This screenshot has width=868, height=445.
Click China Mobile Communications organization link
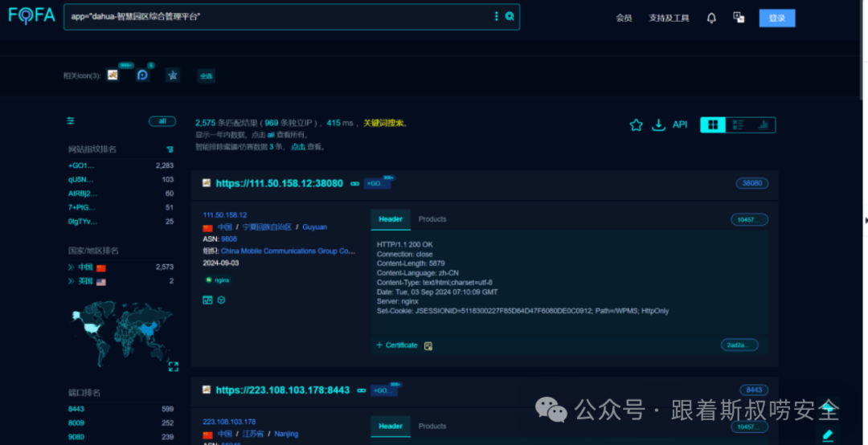click(x=288, y=251)
